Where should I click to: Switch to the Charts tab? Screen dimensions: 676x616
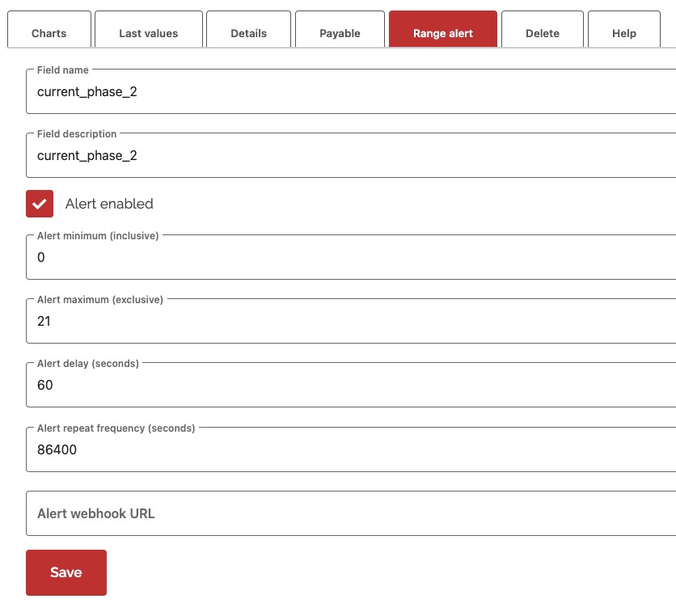pos(49,33)
